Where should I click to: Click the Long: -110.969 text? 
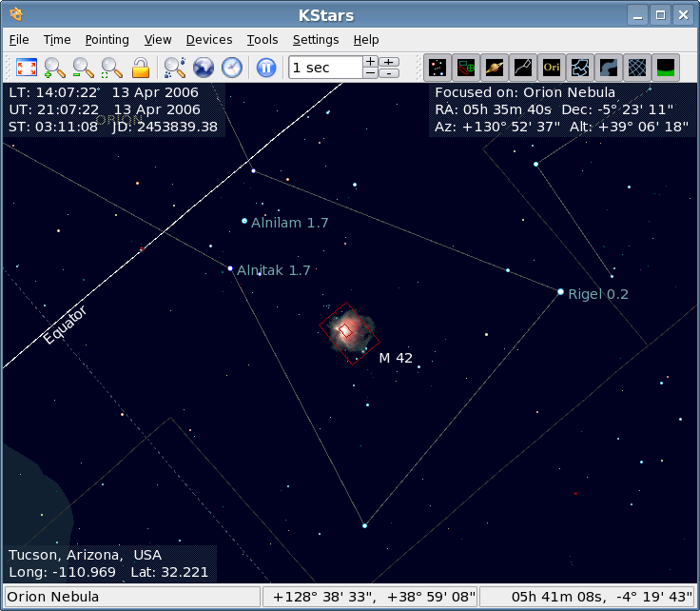(x=62, y=572)
